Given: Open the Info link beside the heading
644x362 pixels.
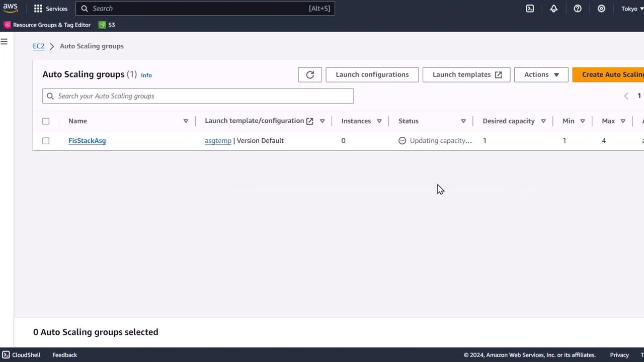Looking at the screenshot, I should tap(146, 75).
